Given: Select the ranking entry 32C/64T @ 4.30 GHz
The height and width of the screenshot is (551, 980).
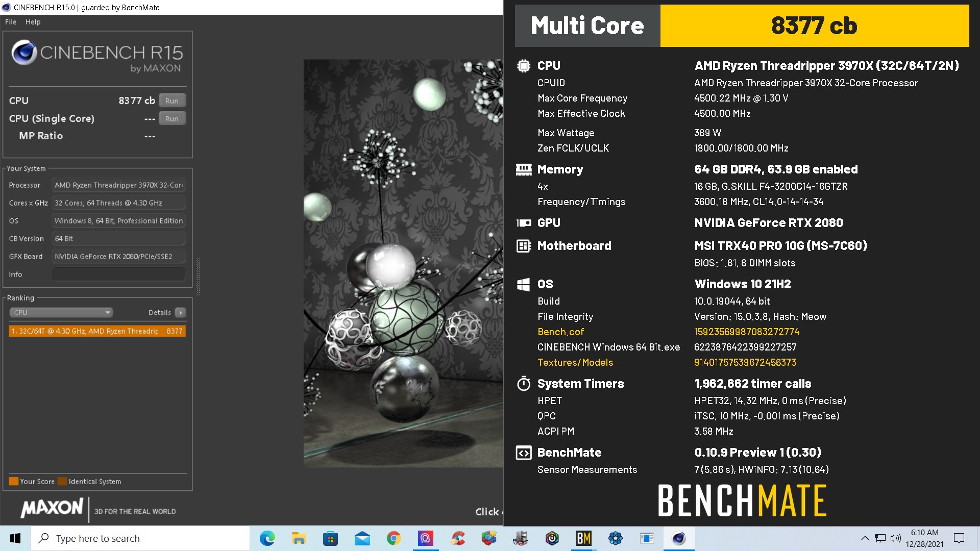Looking at the screenshot, I should point(97,331).
